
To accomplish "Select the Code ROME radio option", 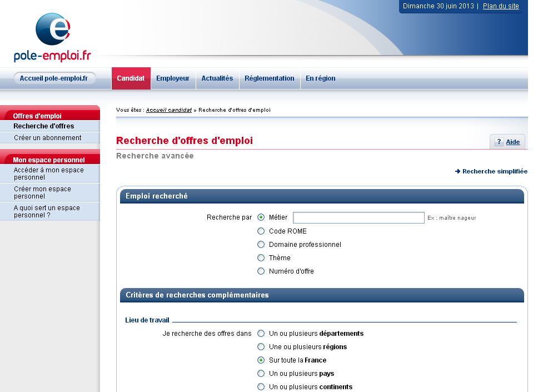I will pyautogui.click(x=261, y=231).
